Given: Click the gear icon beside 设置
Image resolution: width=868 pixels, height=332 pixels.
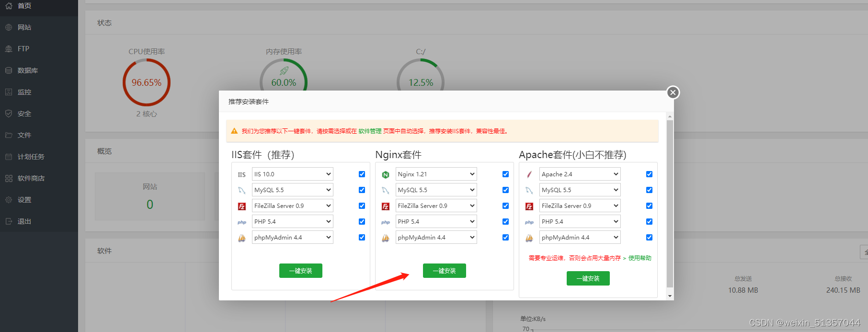Looking at the screenshot, I should [x=9, y=200].
